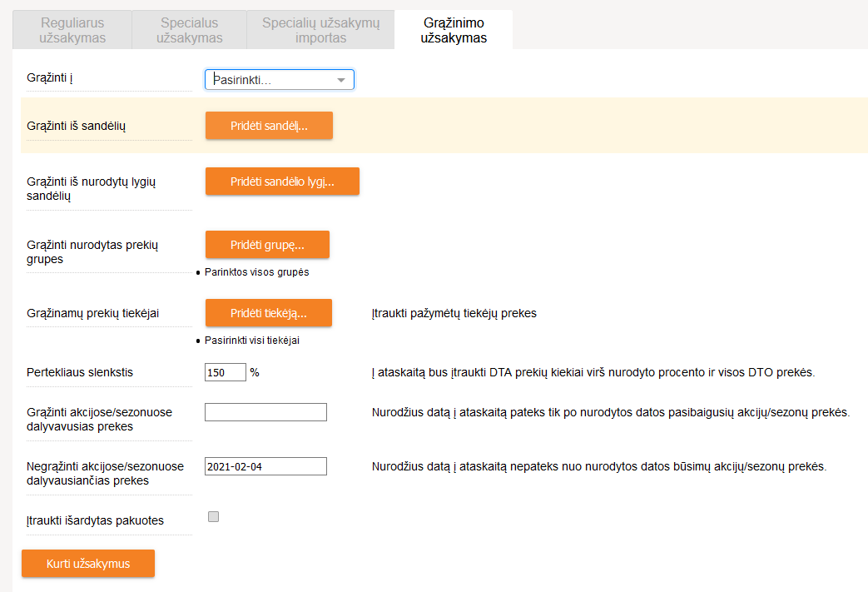Select the 2021-02-04 date input
The width and height of the screenshot is (868, 592).
265,466
